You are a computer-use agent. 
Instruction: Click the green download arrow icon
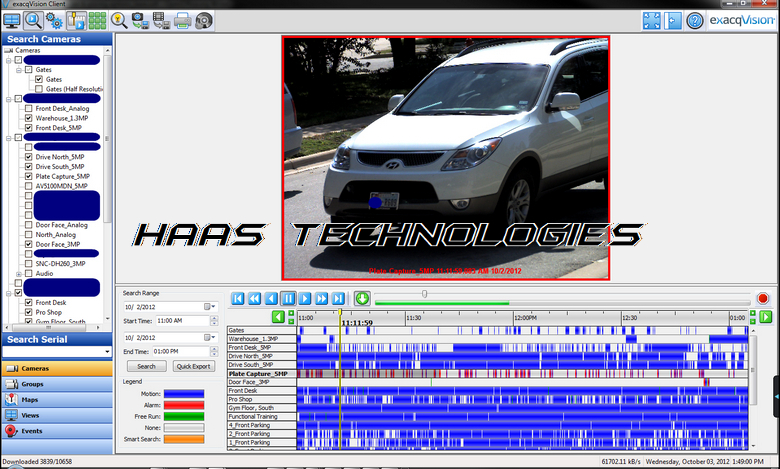[362, 298]
